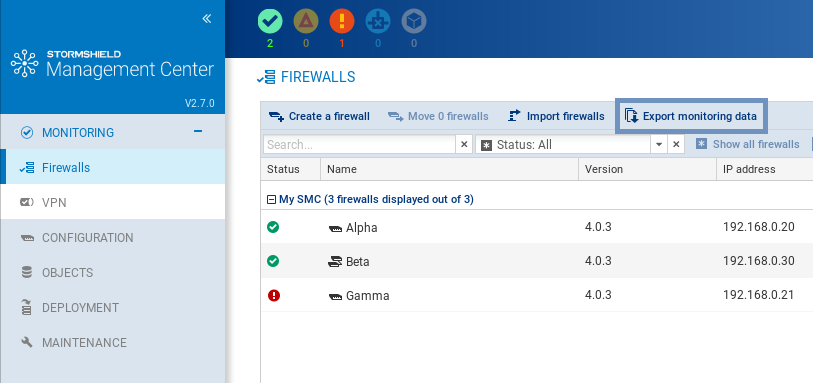Select the Alpha firewall name
Screen dimensions: 813x383
(x=361, y=228)
